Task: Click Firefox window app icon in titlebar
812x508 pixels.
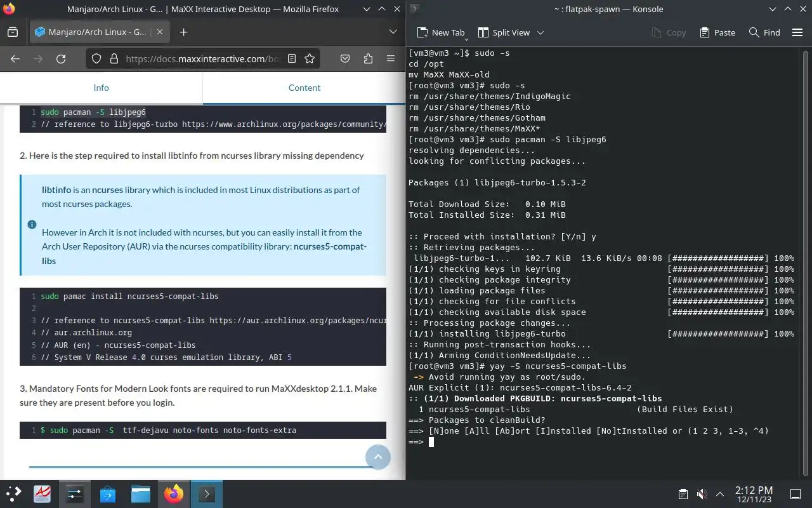Action: click(x=9, y=9)
